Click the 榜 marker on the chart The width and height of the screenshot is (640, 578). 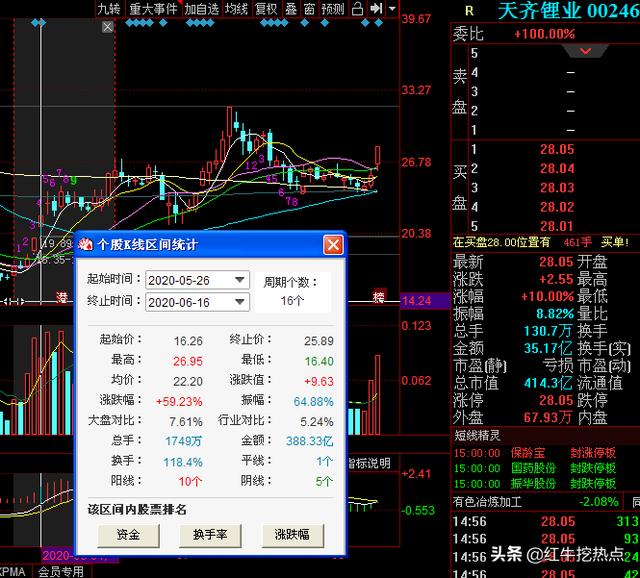click(x=378, y=297)
